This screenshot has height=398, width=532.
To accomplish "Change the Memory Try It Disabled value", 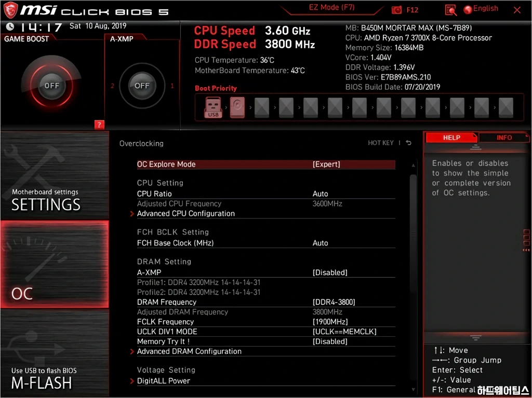I will coord(330,341).
